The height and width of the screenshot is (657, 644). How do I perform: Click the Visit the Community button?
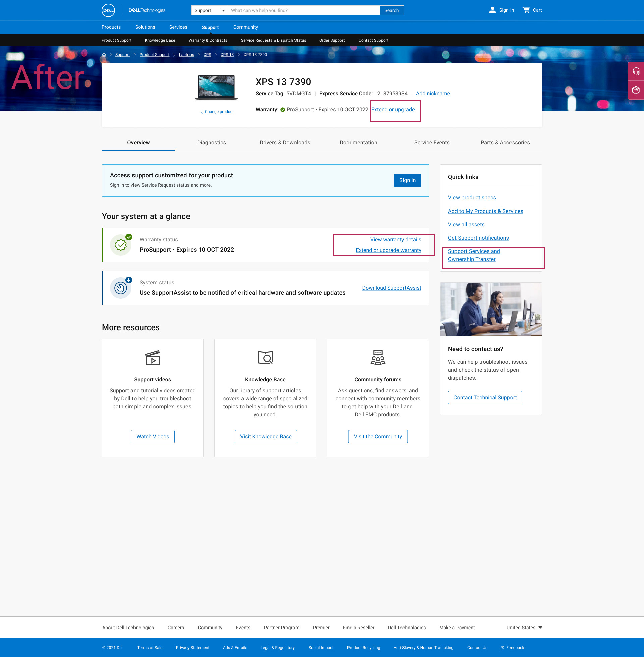click(378, 437)
